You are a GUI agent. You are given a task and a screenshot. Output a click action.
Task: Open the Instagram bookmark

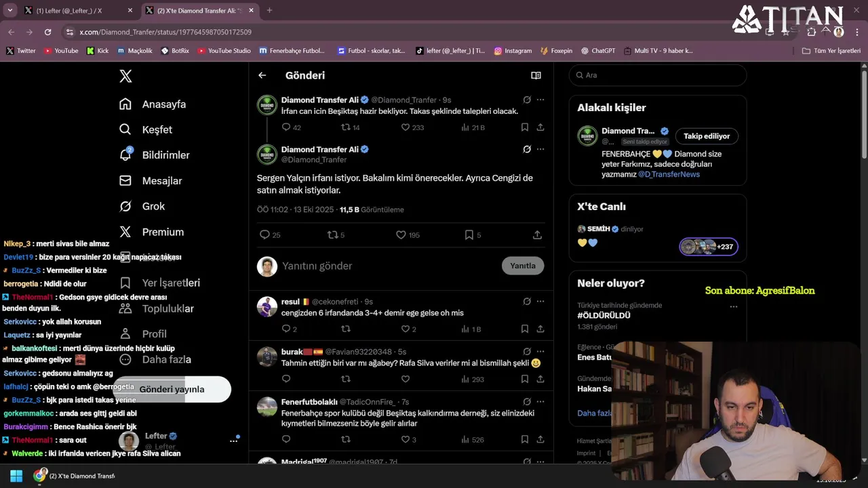coord(513,51)
